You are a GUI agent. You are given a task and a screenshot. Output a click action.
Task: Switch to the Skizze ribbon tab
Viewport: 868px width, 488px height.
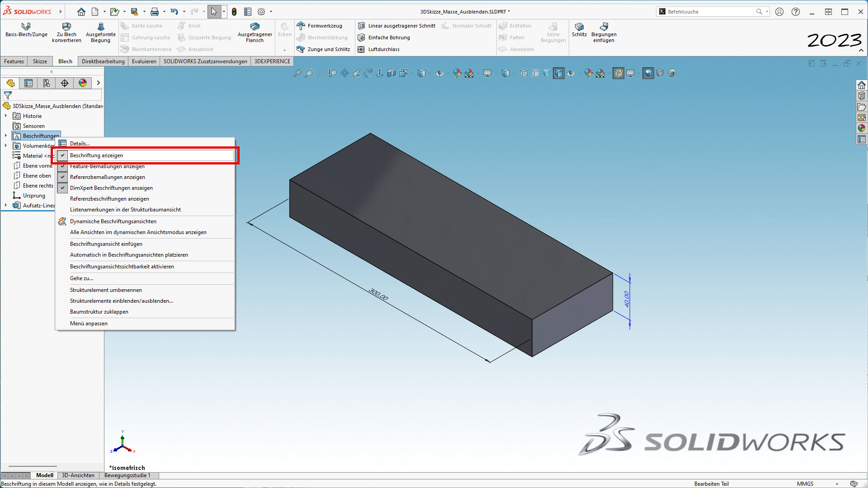pos(40,61)
